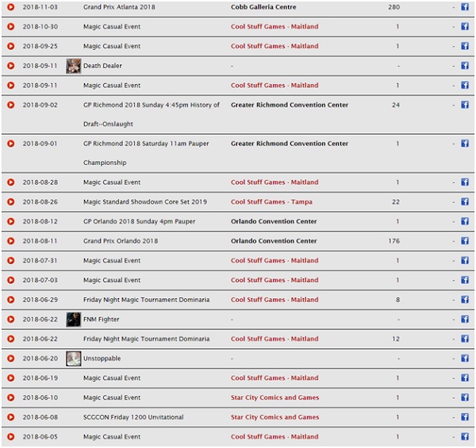Expand the 2018-11-03 Grand Prix Atlanta row
Image resolution: width=476 pixels, height=448 pixels.
[10, 7]
